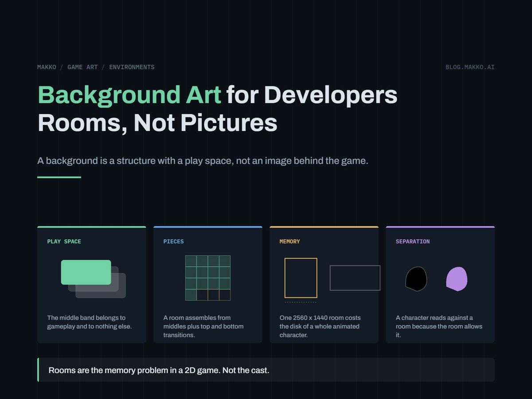Click the 'Rooms, Not Pictures' headline line
This screenshot has width=532, height=399.
pyautogui.click(x=157, y=122)
